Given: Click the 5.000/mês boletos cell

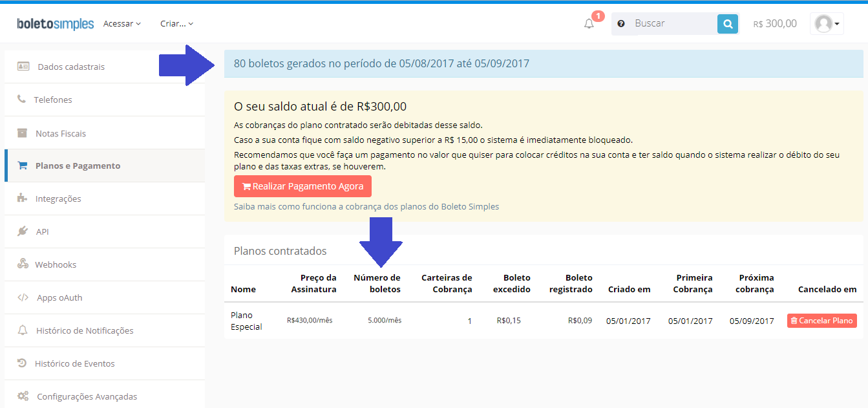Looking at the screenshot, I should 385,320.
